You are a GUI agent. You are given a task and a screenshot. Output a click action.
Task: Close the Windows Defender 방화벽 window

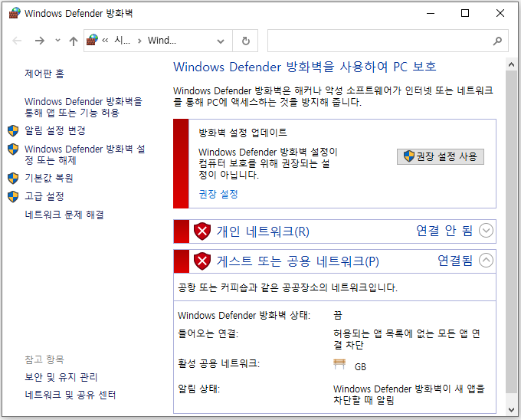[500, 13]
